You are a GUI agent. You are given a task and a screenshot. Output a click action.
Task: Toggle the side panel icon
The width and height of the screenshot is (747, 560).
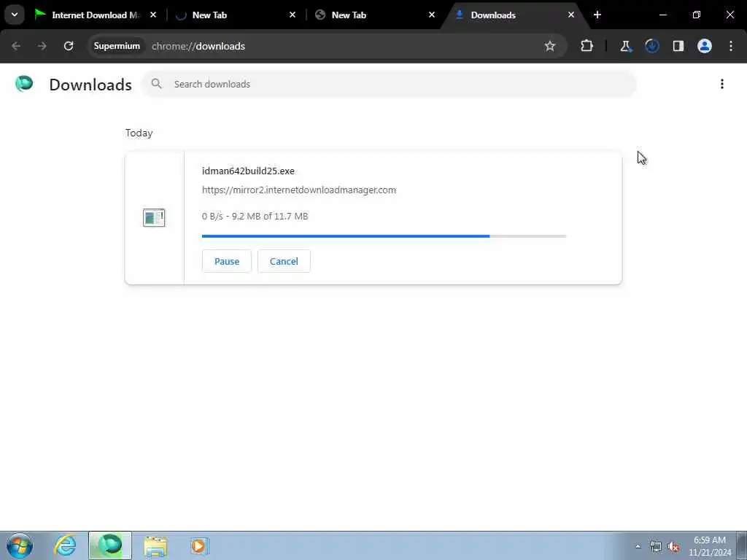[678, 46]
